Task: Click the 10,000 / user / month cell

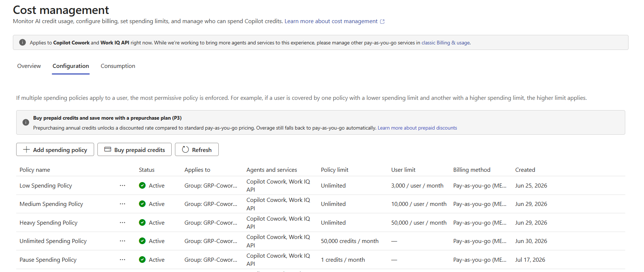Action: coord(419,204)
